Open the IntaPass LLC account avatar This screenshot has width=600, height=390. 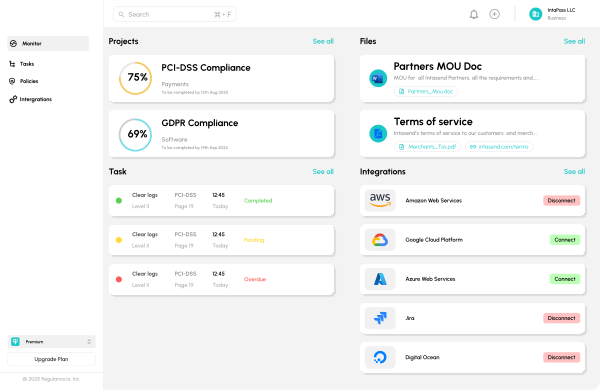[535, 14]
